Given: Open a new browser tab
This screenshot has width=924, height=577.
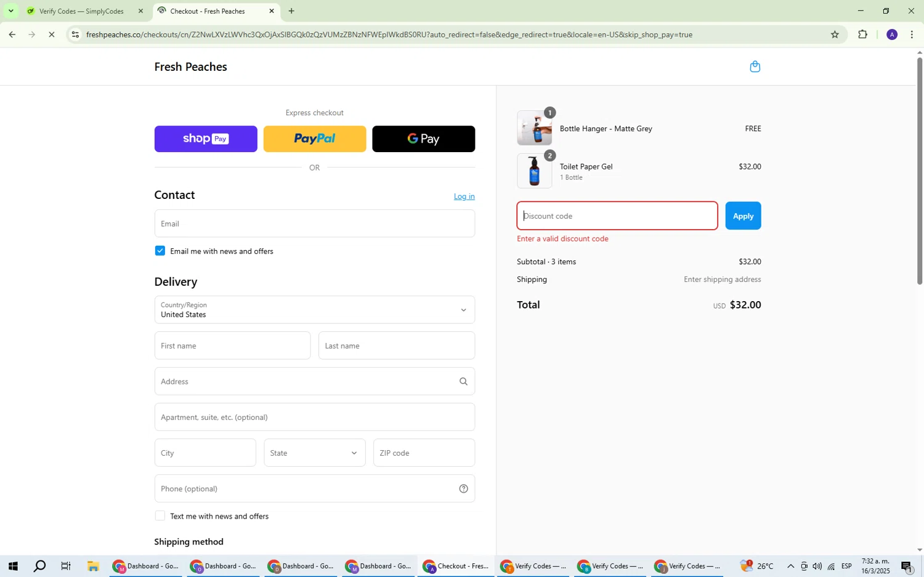Looking at the screenshot, I should click(291, 11).
